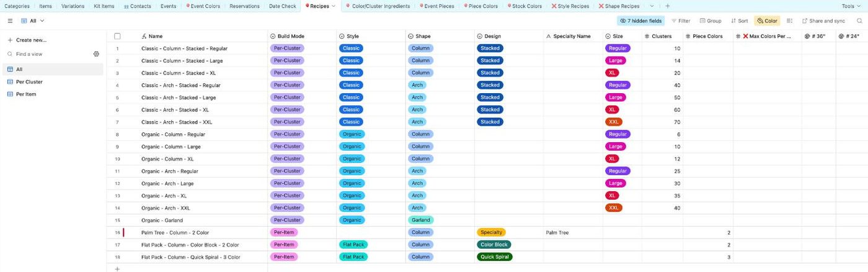Click Create new... in sidebar

pyautogui.click(x=27, y=40)
